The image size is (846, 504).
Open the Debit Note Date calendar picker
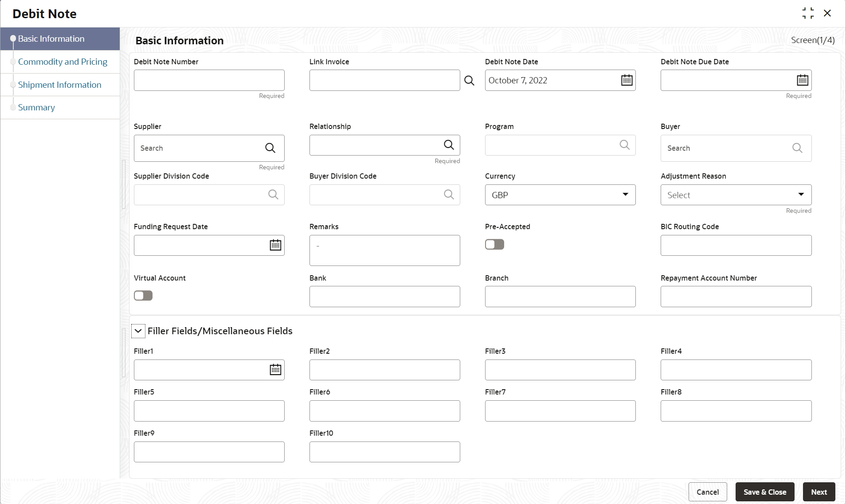click(627, 80)
